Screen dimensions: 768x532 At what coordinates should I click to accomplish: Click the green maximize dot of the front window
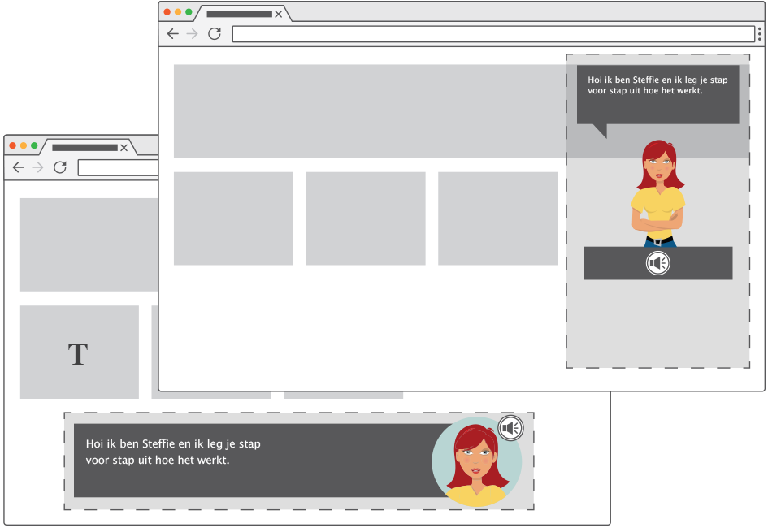pos(189,11)
